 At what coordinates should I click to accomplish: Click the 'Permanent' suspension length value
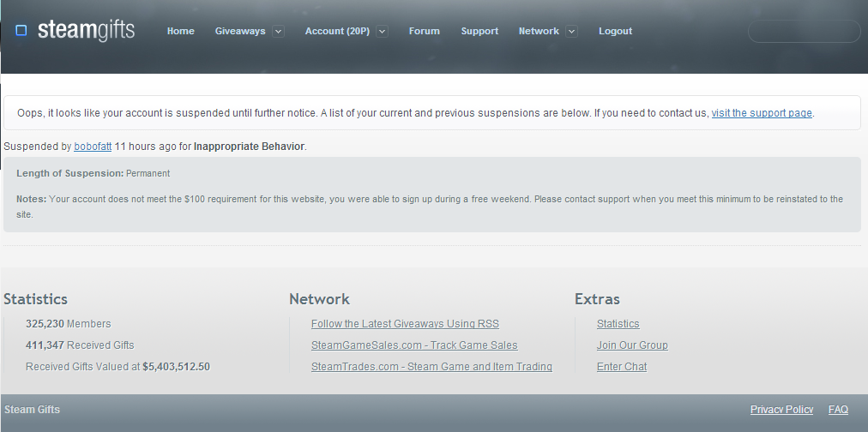pyautogui.click(x=148, y=173)
